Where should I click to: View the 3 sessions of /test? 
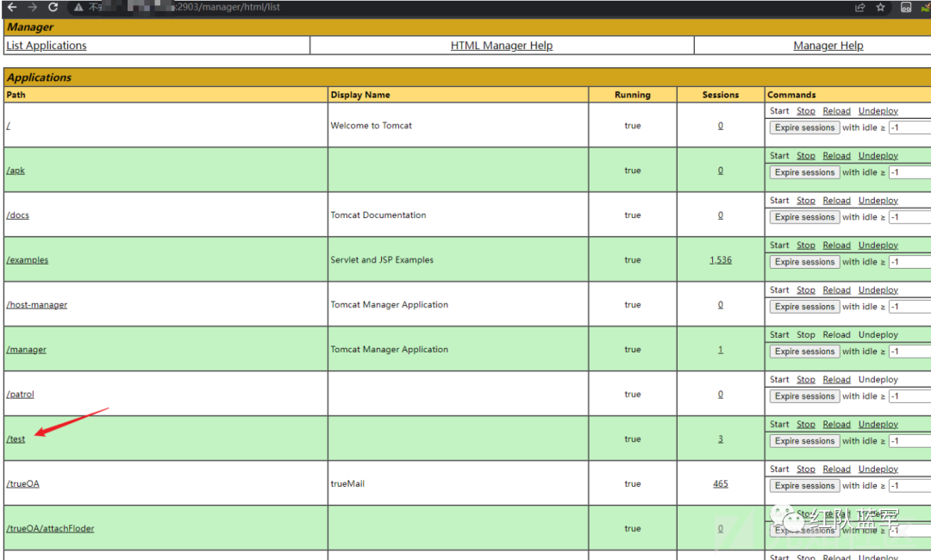(x=720, y=439)
